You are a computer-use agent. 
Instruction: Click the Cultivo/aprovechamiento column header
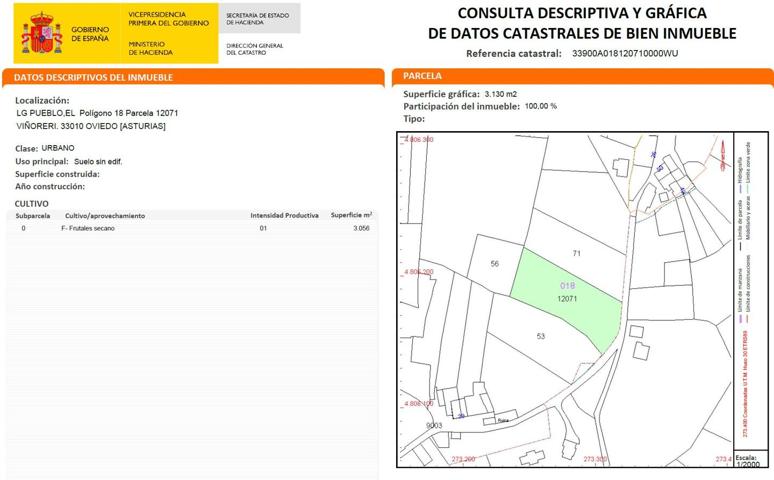coord(105,215)
